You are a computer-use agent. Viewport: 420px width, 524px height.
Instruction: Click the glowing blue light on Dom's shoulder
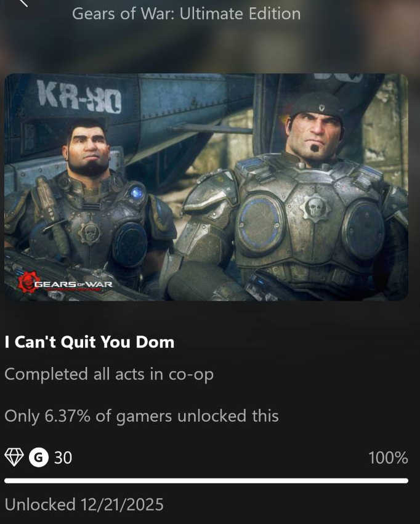pos(137,193)
